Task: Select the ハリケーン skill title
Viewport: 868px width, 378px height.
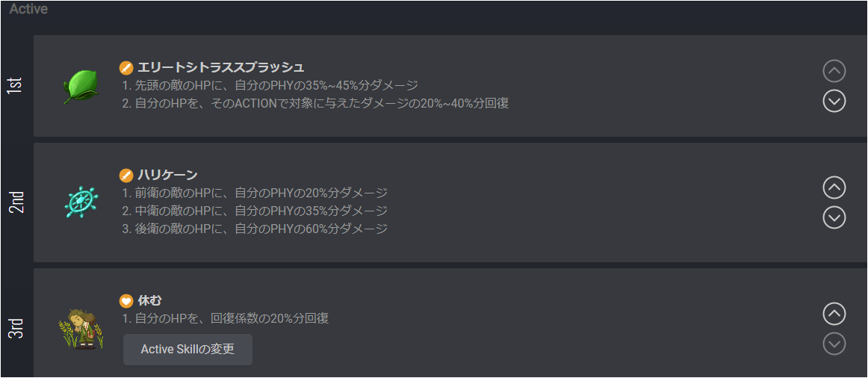Action: (167, 176)
